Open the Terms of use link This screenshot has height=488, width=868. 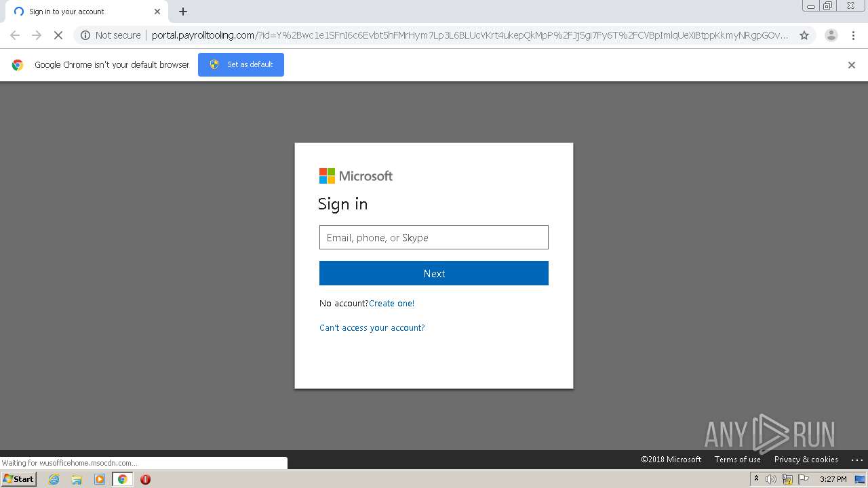tap(738, 460)
